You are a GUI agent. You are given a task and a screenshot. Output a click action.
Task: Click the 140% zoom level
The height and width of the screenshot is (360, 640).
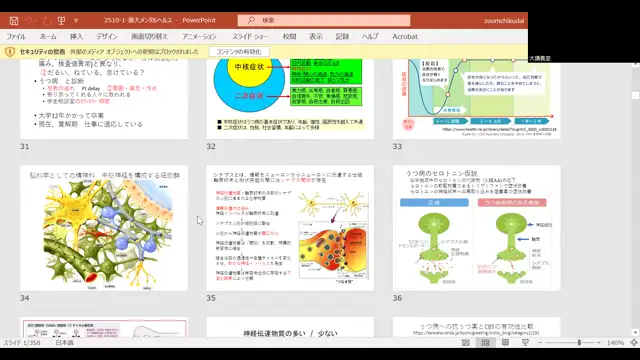pyautogui.click(x=615, y=343)
